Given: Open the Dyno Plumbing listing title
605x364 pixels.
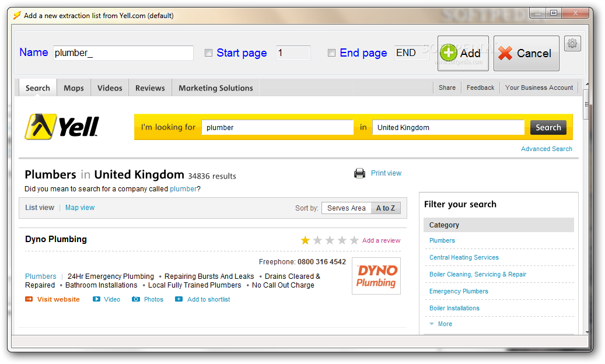Looking at the screenshot, I should 56,239.
